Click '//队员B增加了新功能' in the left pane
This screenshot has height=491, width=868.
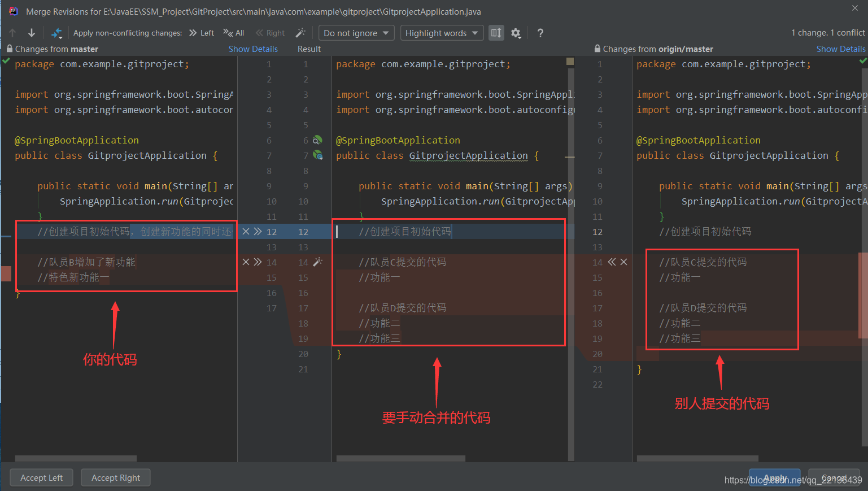point(86,262)
